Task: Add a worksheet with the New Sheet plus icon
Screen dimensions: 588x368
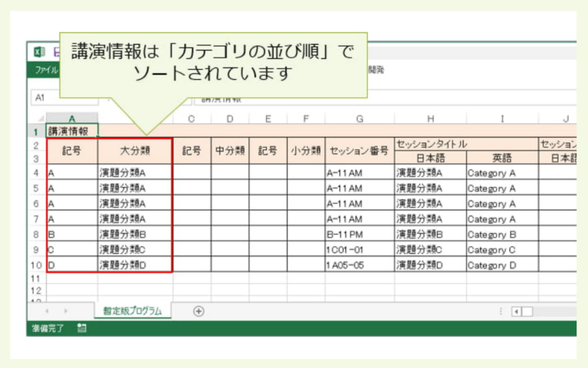Action: tap(198, 311)
